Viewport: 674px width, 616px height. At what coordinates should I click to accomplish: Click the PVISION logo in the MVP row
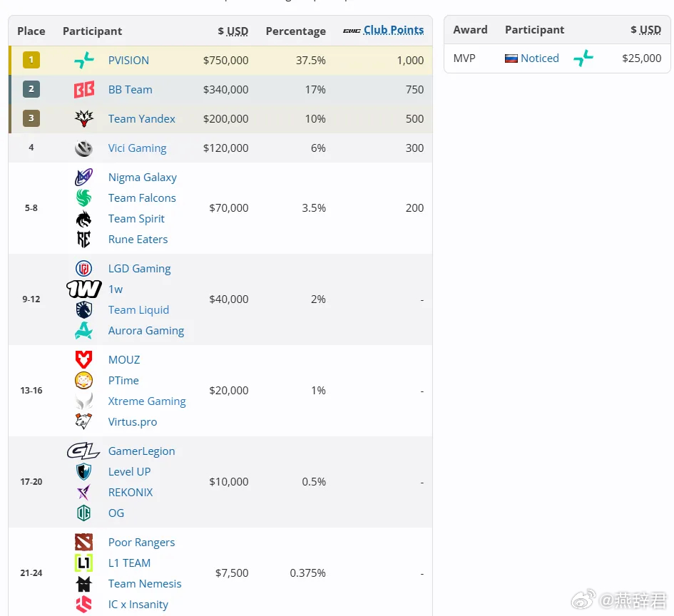pos(583,58)
